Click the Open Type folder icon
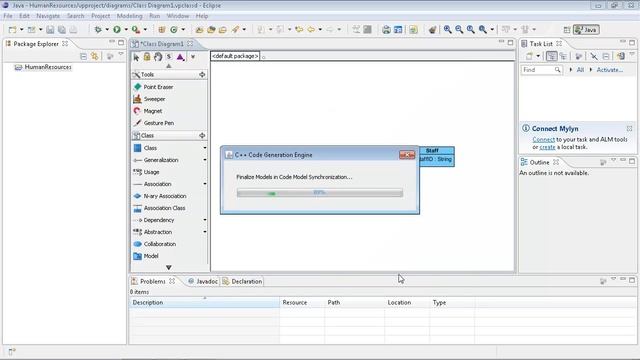Viewport: 640px width, 360px height. coord(199,29)
